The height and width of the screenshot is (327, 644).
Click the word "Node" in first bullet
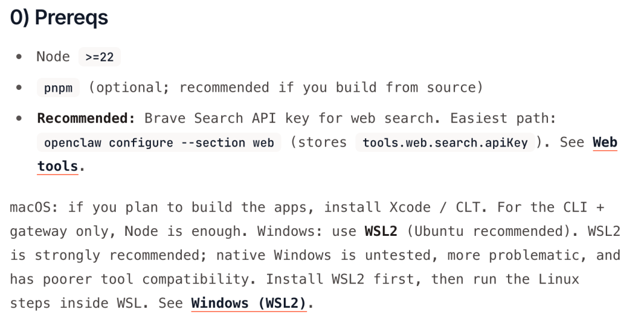(x=53, y=57)
